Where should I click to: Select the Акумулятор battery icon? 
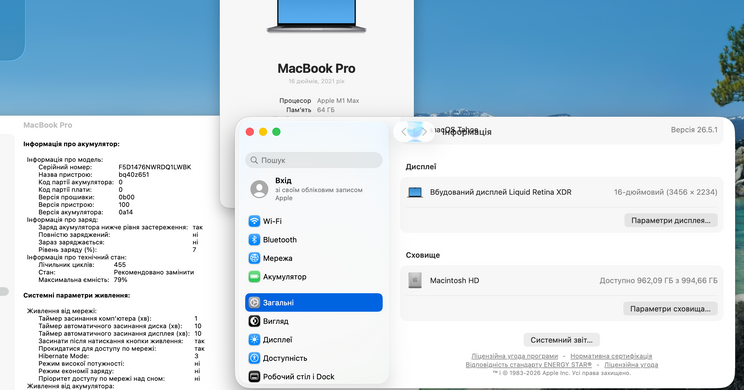pyautogui.click(x=254, y=277)
